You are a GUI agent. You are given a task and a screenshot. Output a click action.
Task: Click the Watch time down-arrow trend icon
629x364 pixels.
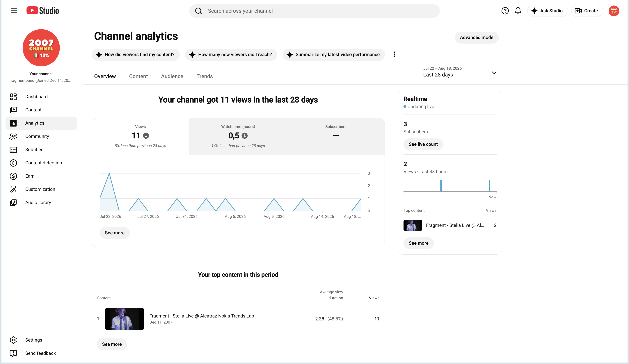[245, 136]
